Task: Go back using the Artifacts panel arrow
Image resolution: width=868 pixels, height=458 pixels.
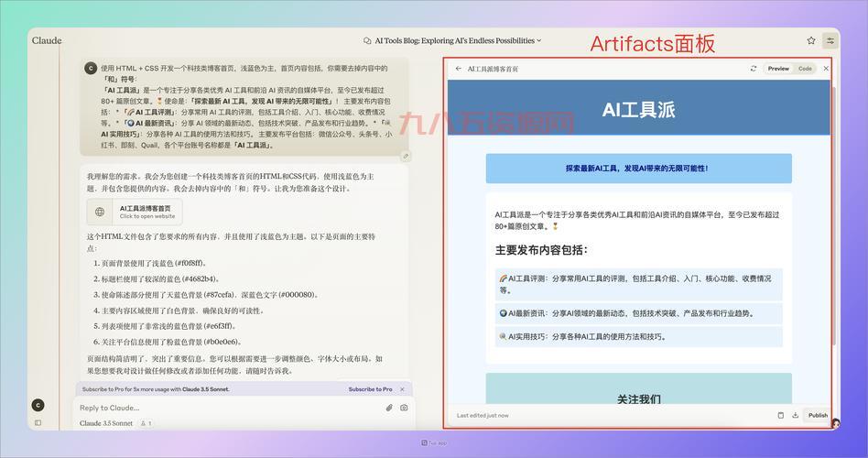Action: click(459, 69)
